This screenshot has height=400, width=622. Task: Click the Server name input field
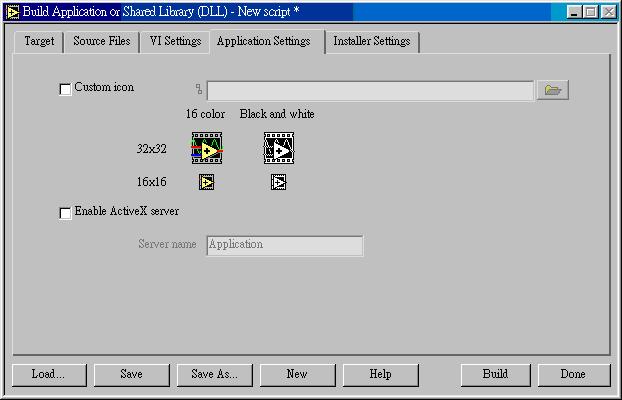(x=284, y=246)
